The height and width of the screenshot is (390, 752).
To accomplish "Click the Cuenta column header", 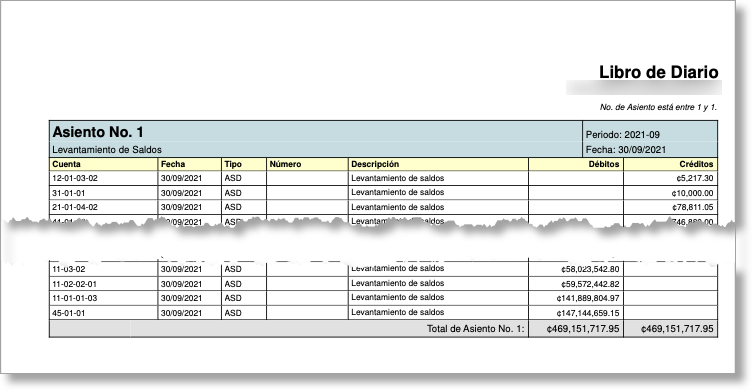I will tap(67, 164).
